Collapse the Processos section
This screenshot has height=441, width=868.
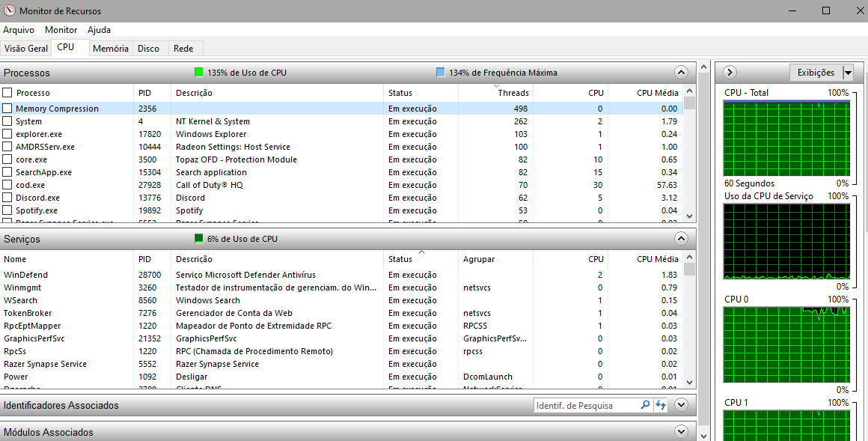point(681,73)
